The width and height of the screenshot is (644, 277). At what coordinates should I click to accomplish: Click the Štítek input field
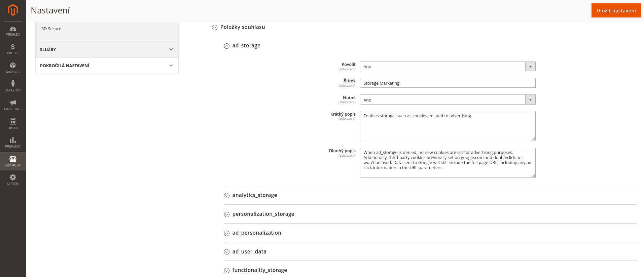[x=448, y=83]
